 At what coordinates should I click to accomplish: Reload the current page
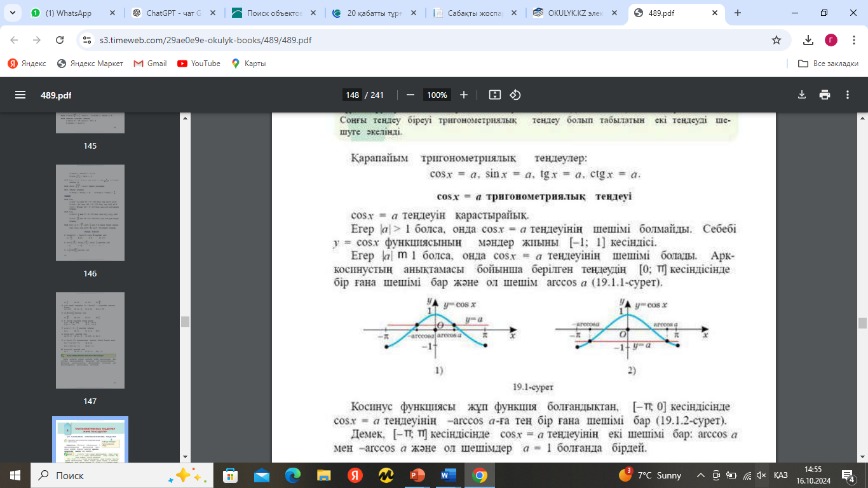click(60, 40)
